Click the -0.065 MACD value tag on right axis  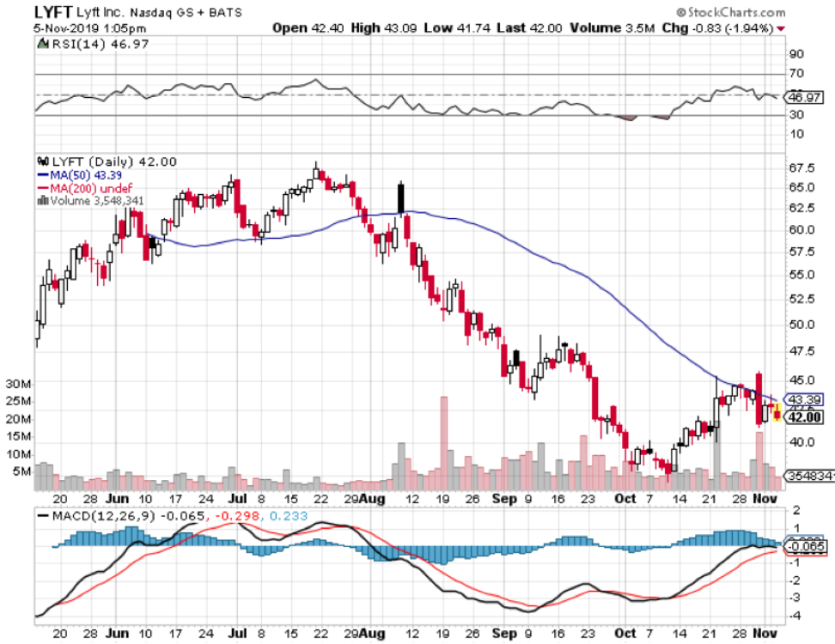click(x=807, y=546)
